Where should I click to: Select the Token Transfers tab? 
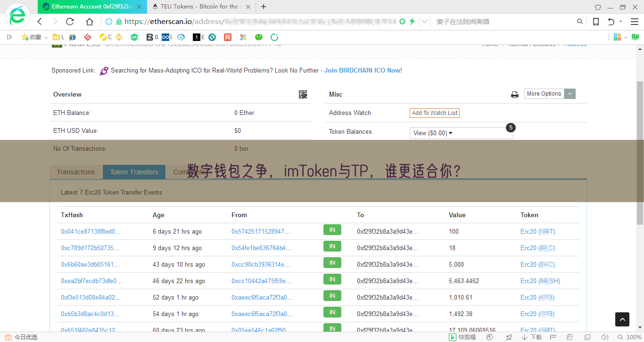[134, 172]
